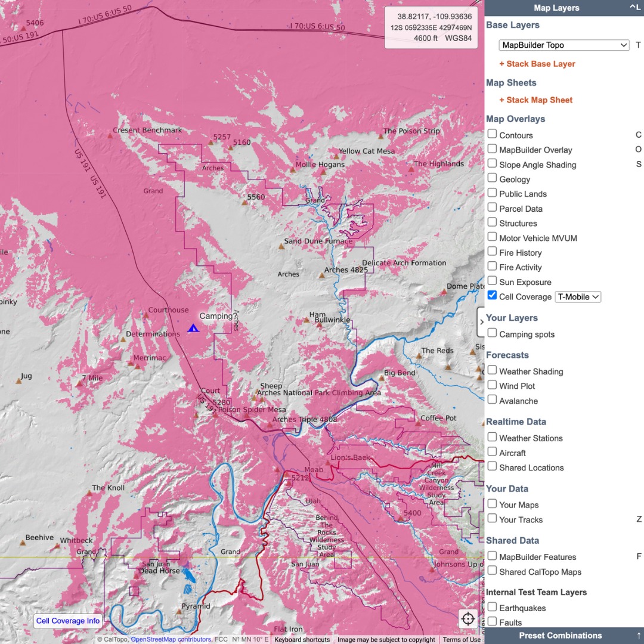This screenshot has height=644, width=644.
Task: Collapse the Map Layers panel with ^L
Action: coord(634,7)
